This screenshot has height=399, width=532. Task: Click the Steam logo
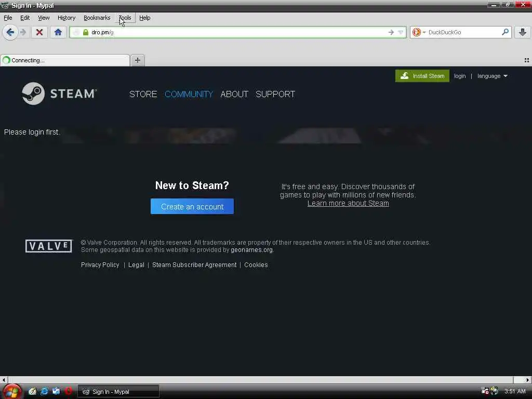(59, 94)
